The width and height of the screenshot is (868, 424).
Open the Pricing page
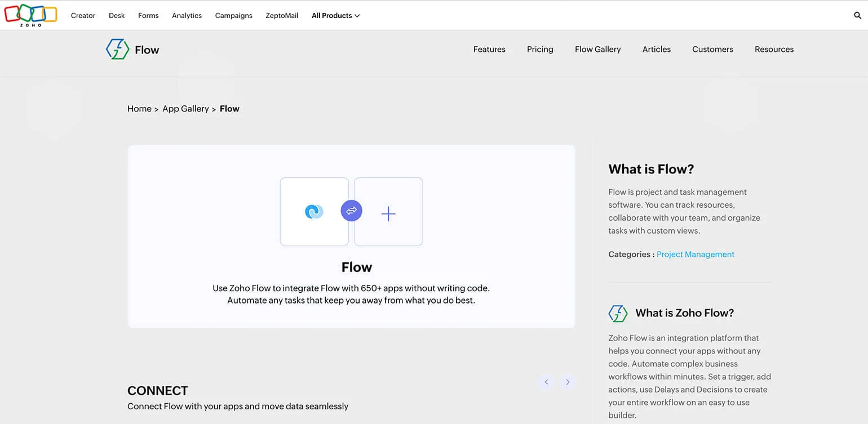(x=540, y=50)
